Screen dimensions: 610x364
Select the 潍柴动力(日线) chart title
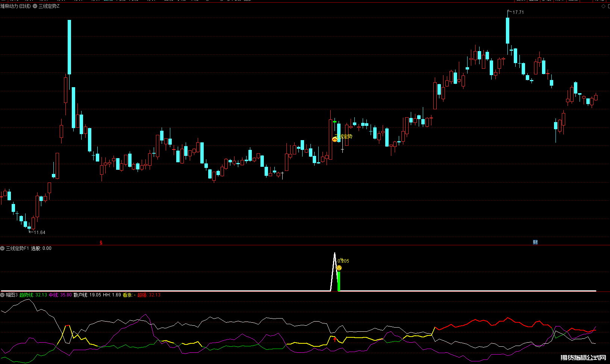pos(15,6)
